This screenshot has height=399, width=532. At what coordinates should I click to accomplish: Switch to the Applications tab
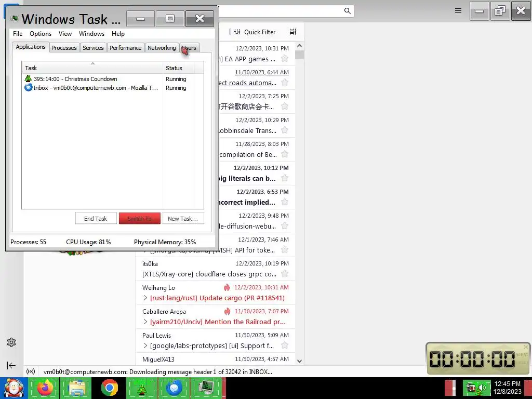pos(31,47)
